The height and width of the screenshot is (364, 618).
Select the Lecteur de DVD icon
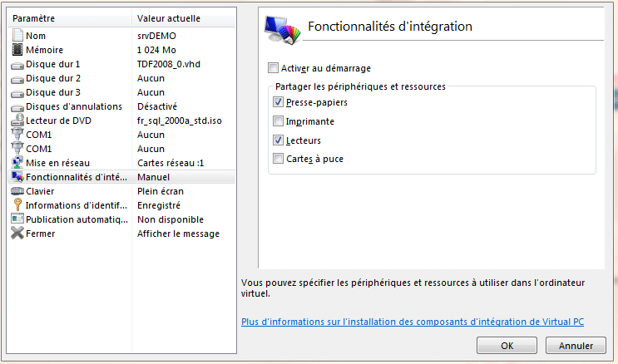[17, 121]
